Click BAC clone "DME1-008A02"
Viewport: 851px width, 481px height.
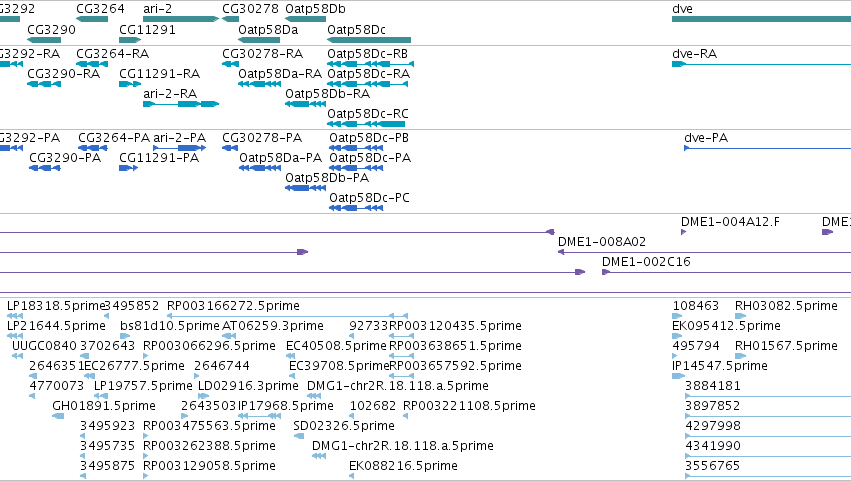point(602,242)
